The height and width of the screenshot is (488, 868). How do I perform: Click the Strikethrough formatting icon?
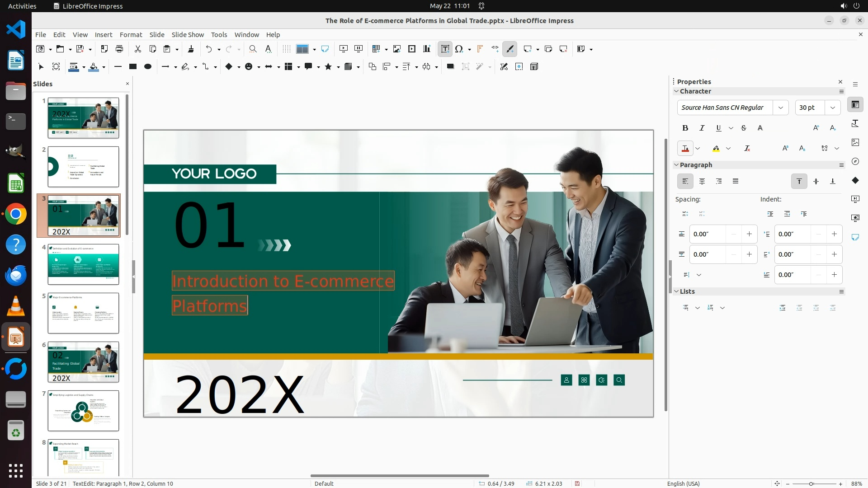pyautogui.click(x=744, y=128)
